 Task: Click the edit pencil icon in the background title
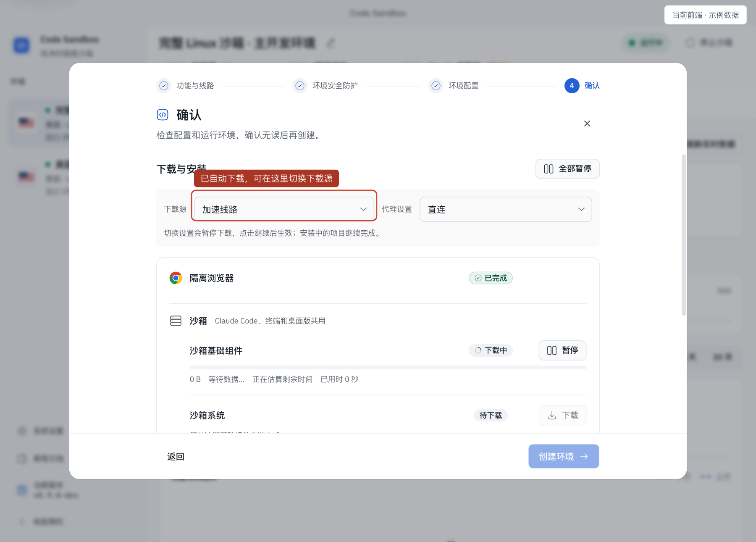tap(331, 43)
